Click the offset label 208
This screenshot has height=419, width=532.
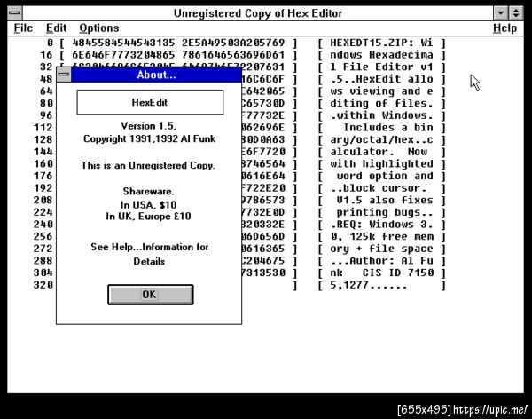43,200
